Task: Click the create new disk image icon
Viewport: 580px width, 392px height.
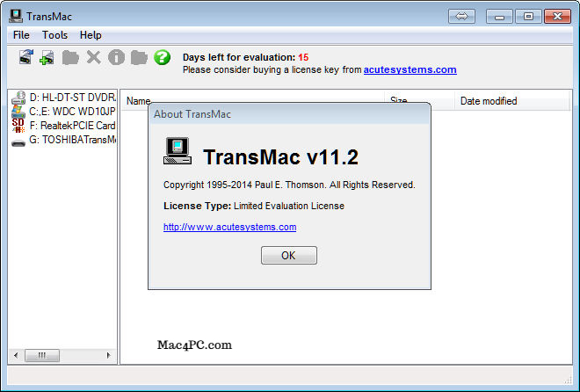Action: click(x=47, y=58)
